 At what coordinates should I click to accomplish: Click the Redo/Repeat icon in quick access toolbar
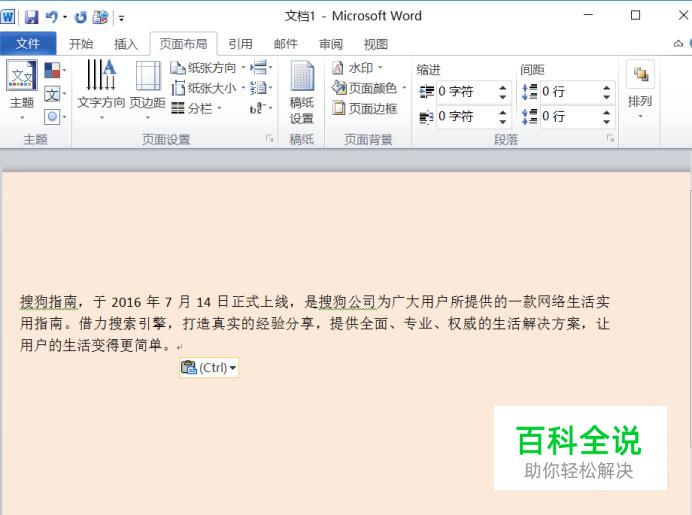point(80,17)
